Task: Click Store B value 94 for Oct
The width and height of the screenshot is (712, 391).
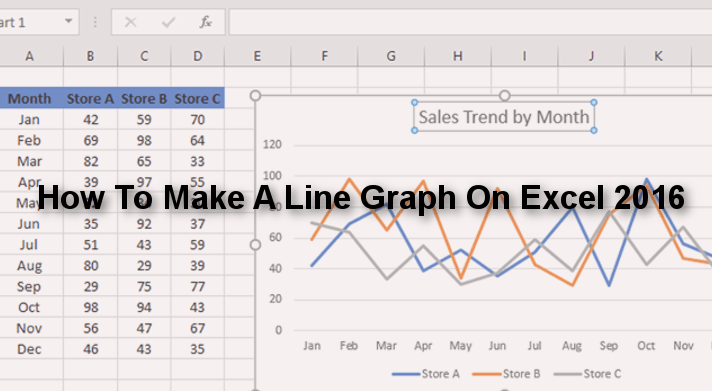Action: (144, 307)
